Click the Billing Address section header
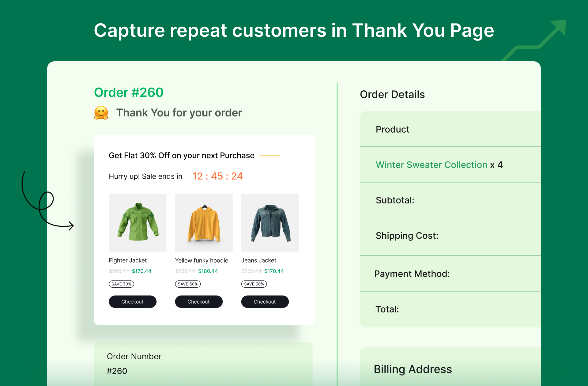Viewport: 588px width, 386px height. pos(413,369)
